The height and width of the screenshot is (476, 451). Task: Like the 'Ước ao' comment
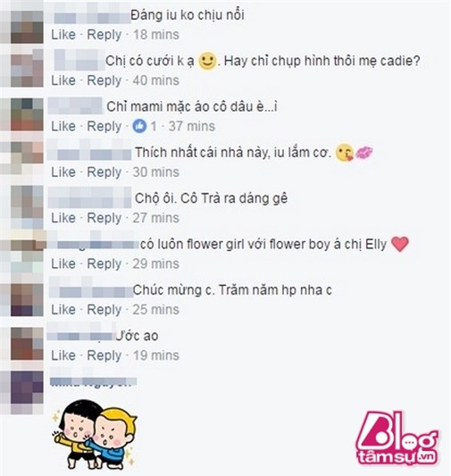[63, 355]
